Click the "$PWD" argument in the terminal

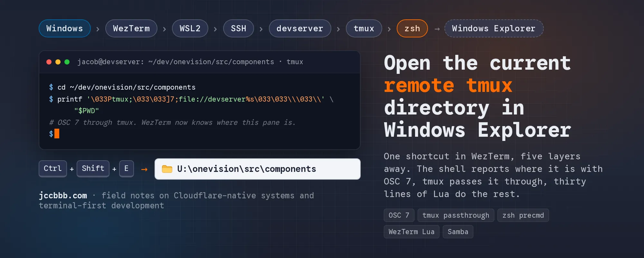(x=87, y=111)
